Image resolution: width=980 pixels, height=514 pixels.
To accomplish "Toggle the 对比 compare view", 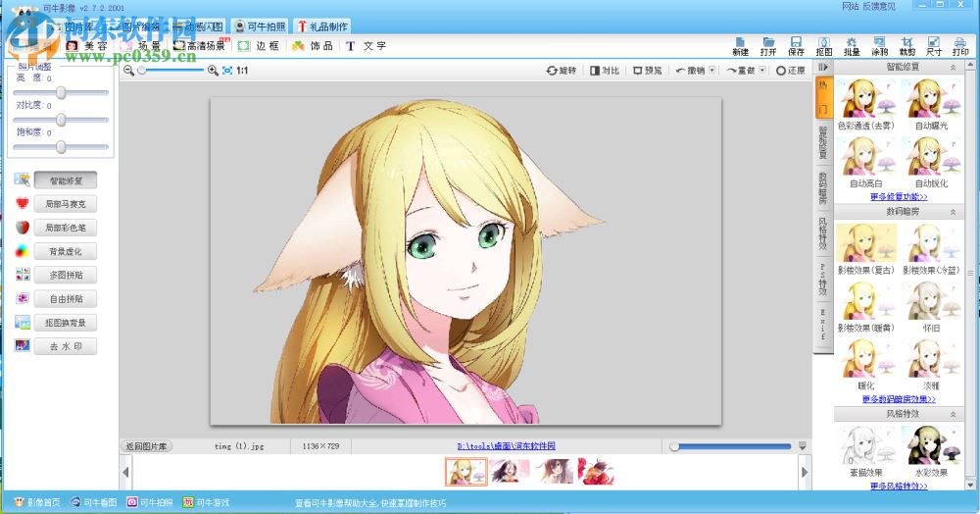I will click(x=605, y=71).
